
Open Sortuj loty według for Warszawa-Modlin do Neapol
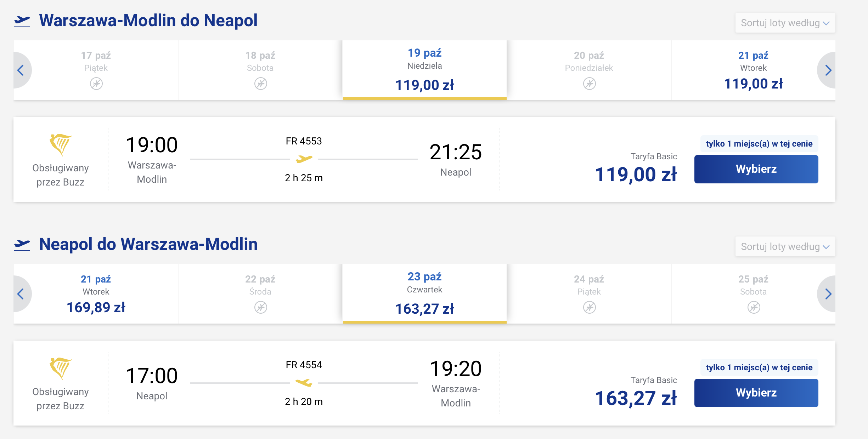[785, 23]
